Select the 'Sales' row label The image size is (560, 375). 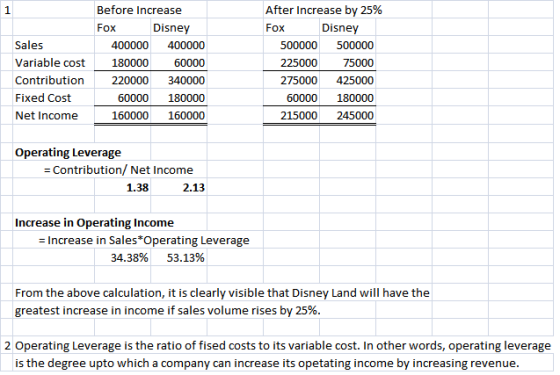(29, 45)
